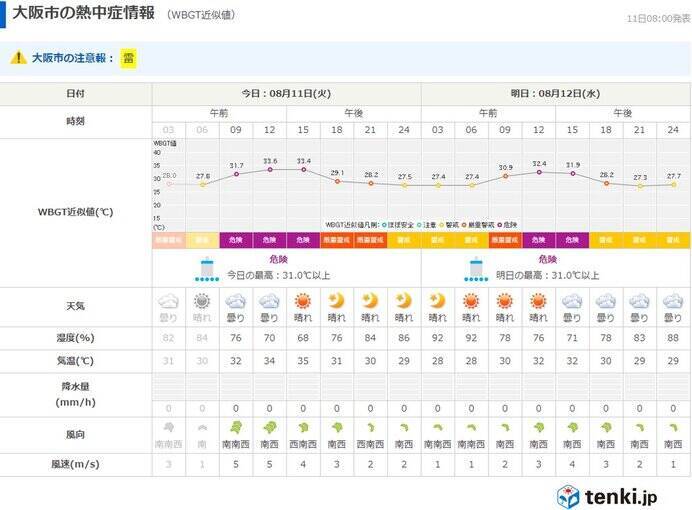Click the 明日の最高：31.0℃以上 text
This screenshot has height=510, width=692.
pos(548,275)
